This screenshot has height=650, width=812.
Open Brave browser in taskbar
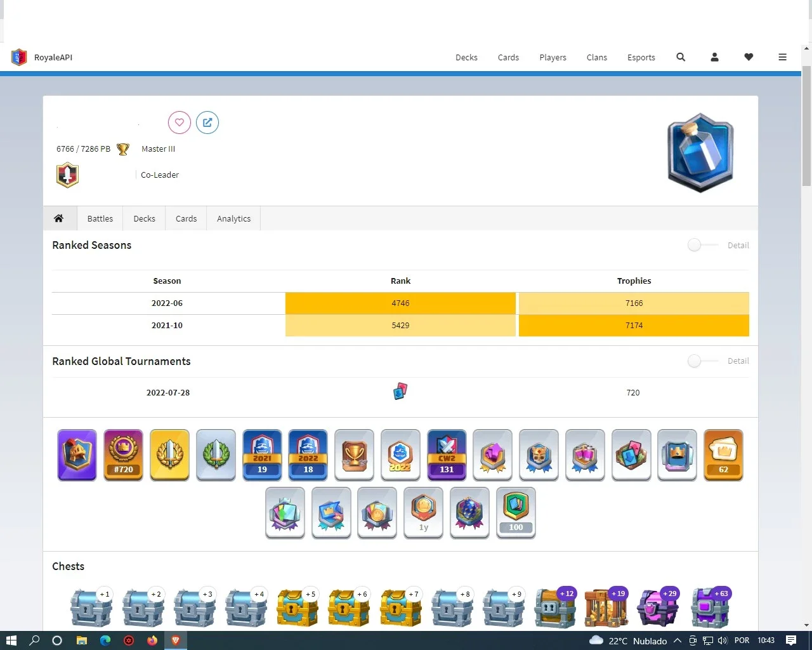click(x=176, y=640)
